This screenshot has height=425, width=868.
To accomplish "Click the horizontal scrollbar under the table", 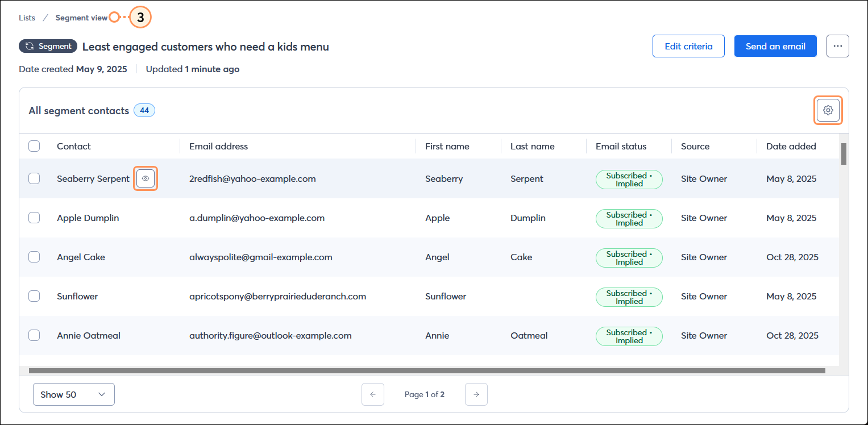I will tap(426, 370).
